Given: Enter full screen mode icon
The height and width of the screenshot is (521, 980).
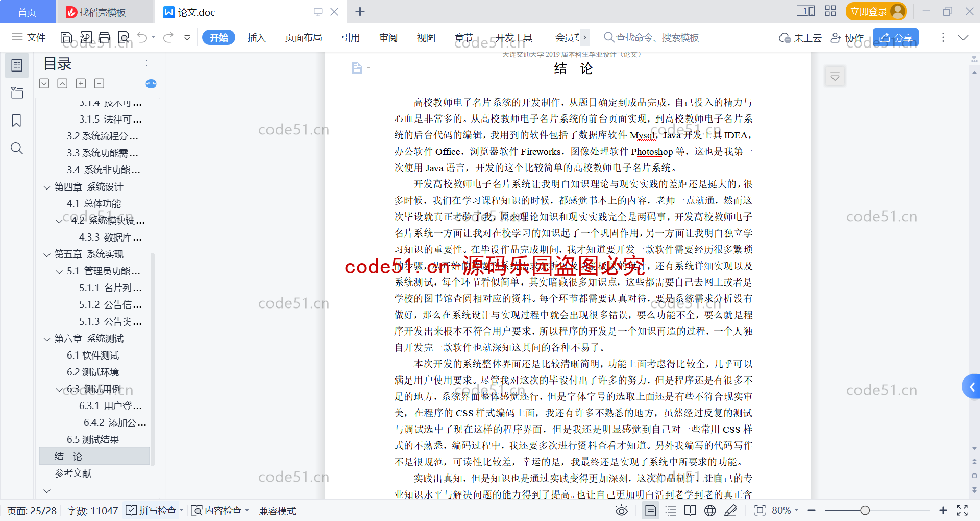Looking at the screenshot, I should [x=962, y=510].
